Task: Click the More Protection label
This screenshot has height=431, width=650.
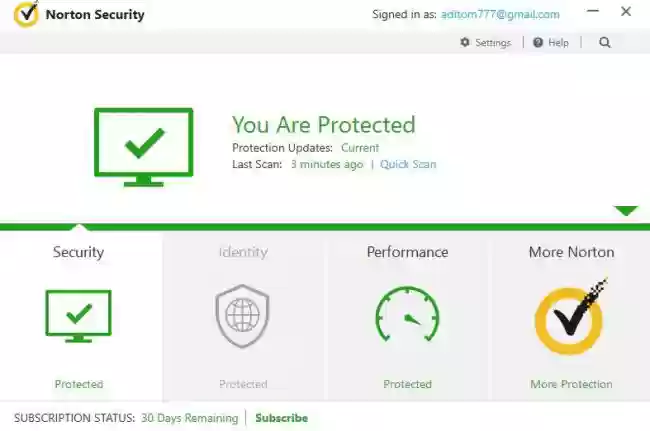Action: pyautogui.click(x=571, y=384)
